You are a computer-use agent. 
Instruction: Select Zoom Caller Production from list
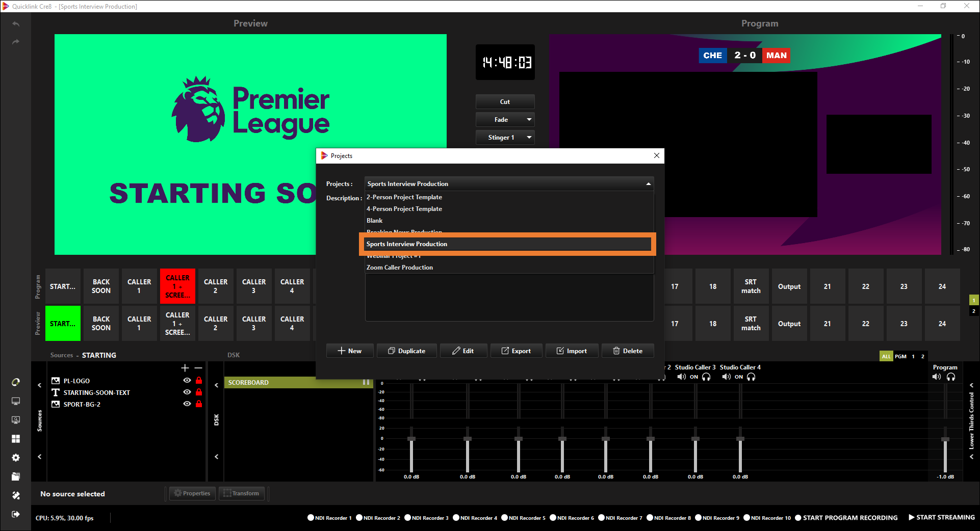click(x=400, y=268)
